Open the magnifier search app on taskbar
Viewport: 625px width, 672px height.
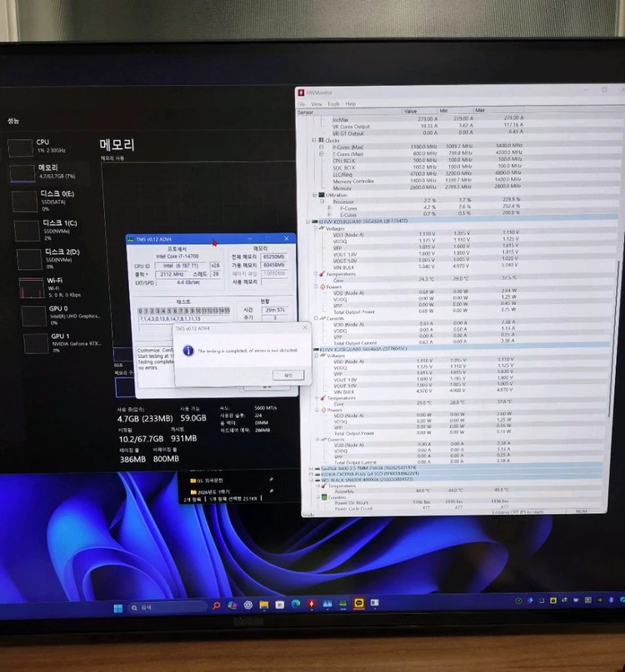pos(216,606)
